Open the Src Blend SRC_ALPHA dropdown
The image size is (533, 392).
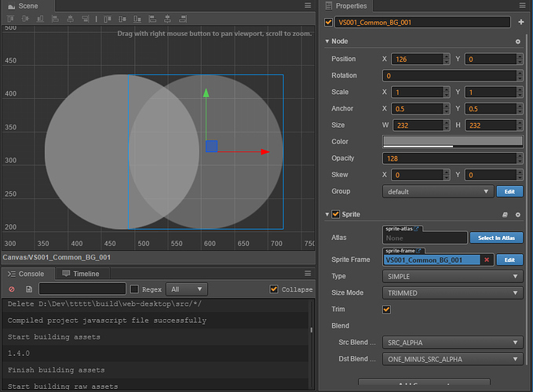452,343
